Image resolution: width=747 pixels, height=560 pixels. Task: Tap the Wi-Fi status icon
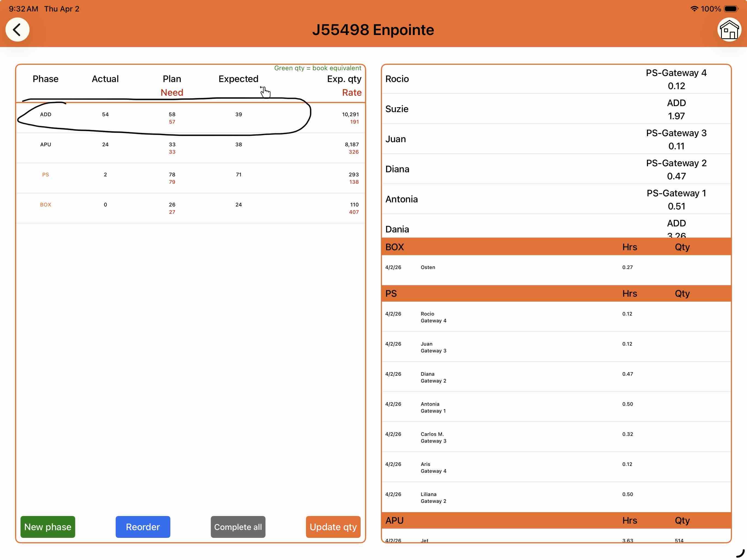coord(694,9)
